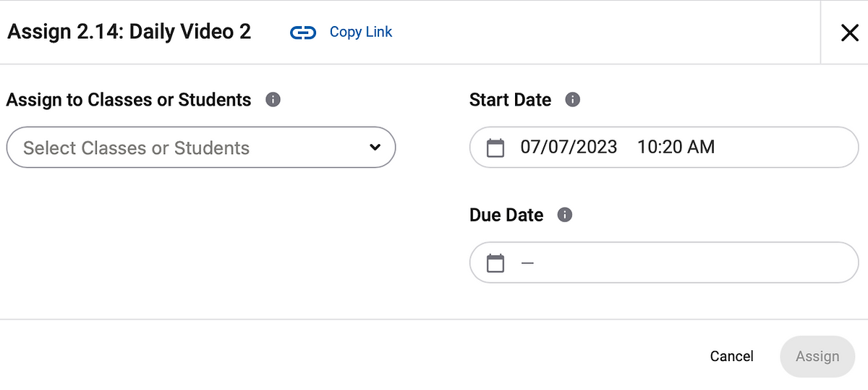Click the 10:20 AM start time
868x390 pixels.
pyautogui.click(x=676, y=148)
